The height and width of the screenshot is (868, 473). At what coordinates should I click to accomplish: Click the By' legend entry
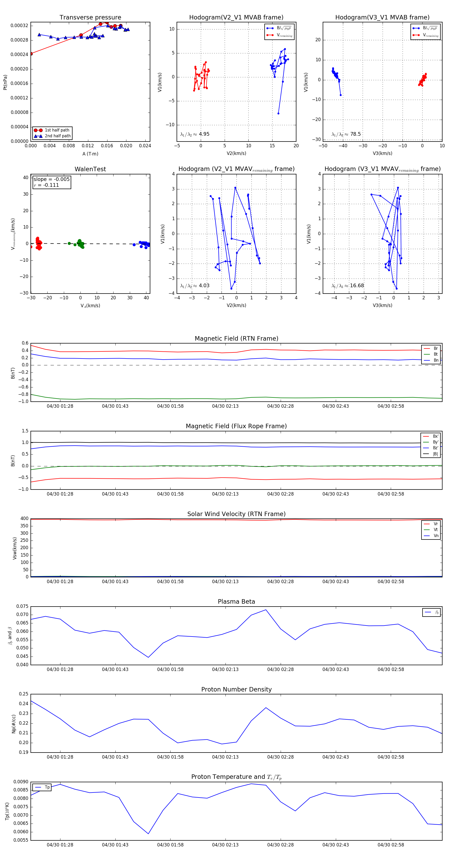click(x=431, y=442)
